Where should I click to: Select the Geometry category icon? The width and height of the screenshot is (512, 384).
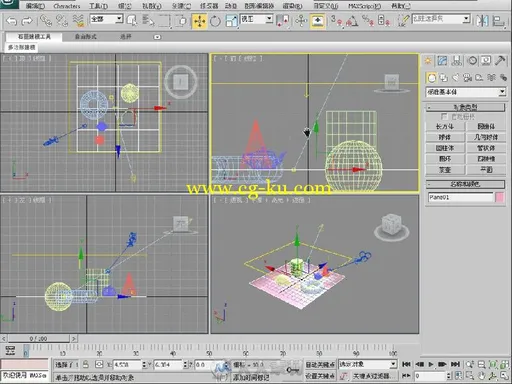[x=432, y=78]
